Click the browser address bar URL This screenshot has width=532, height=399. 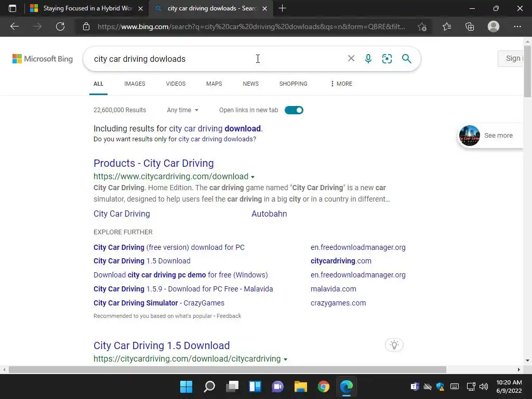(x=251, y=26)
